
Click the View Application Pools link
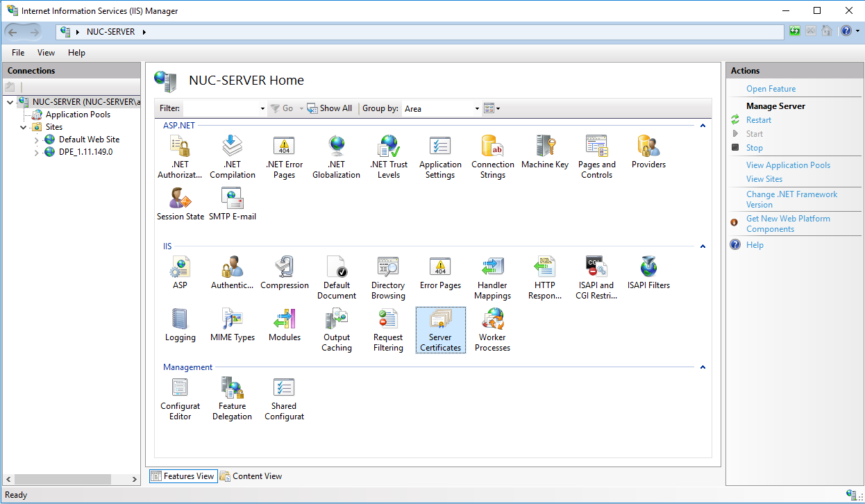coord(788,165)
